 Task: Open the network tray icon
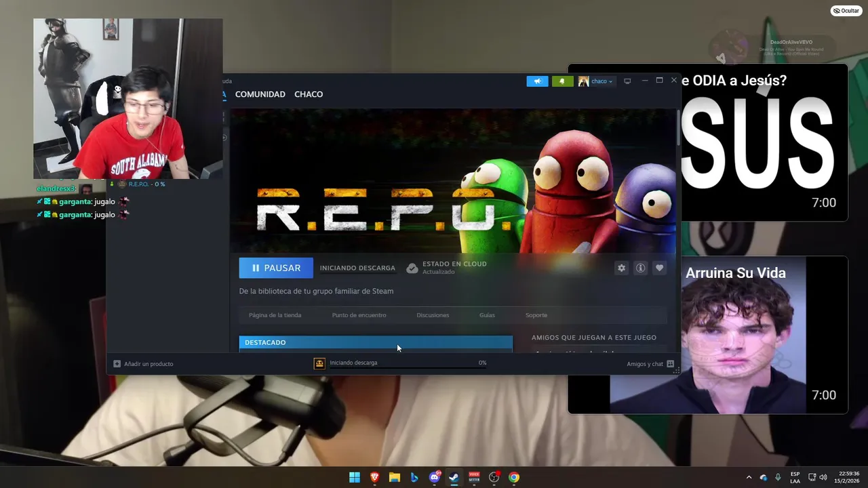coord(812,477)
